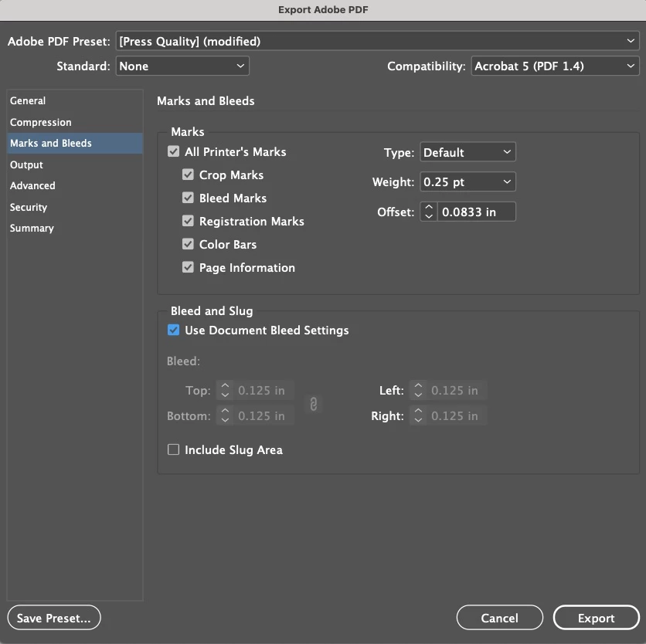646x644 pixels.
Task: Click the Save Preset button
Action: click(x=54, y=618)
